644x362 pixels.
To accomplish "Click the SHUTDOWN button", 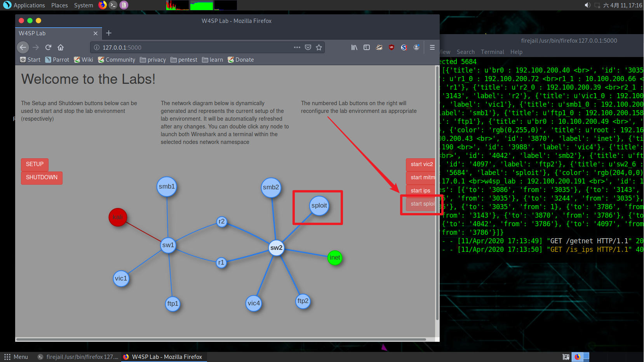I will point(42,178).
